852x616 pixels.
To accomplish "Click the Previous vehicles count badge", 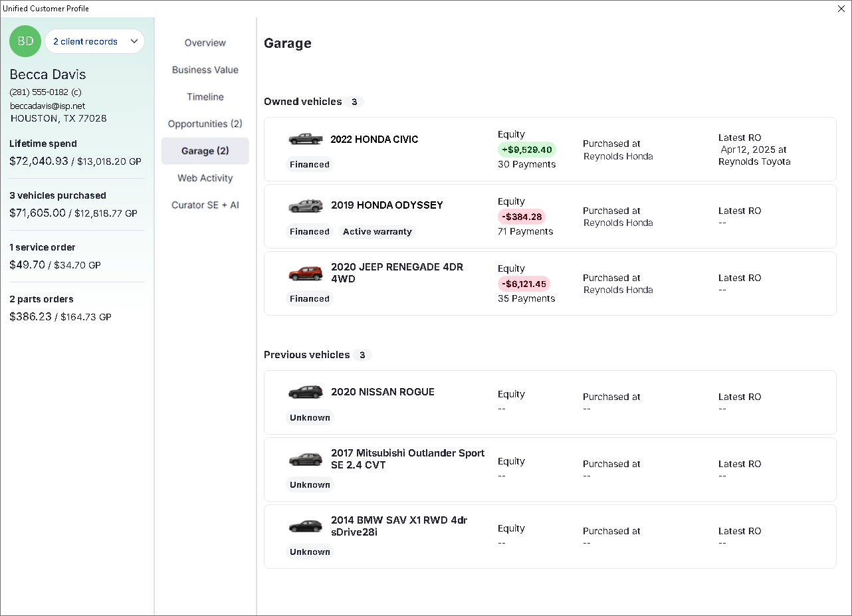I will tap(362, 355).
